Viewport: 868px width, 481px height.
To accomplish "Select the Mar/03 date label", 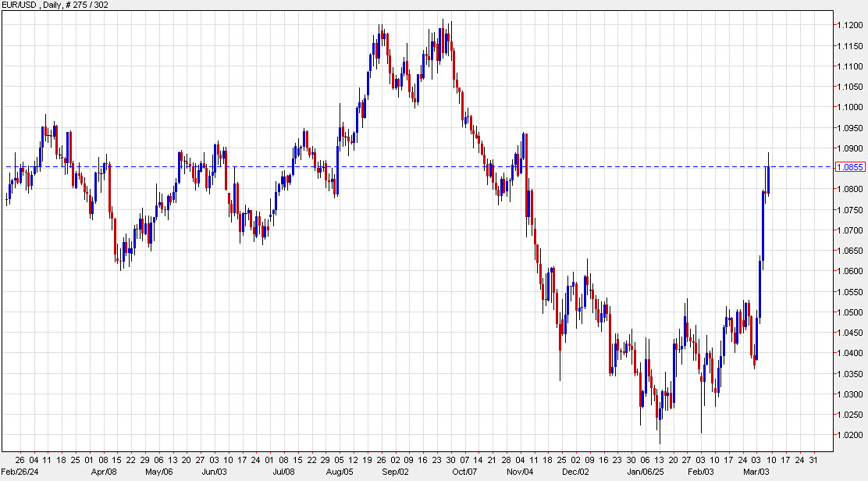I will tap(756, 472).
